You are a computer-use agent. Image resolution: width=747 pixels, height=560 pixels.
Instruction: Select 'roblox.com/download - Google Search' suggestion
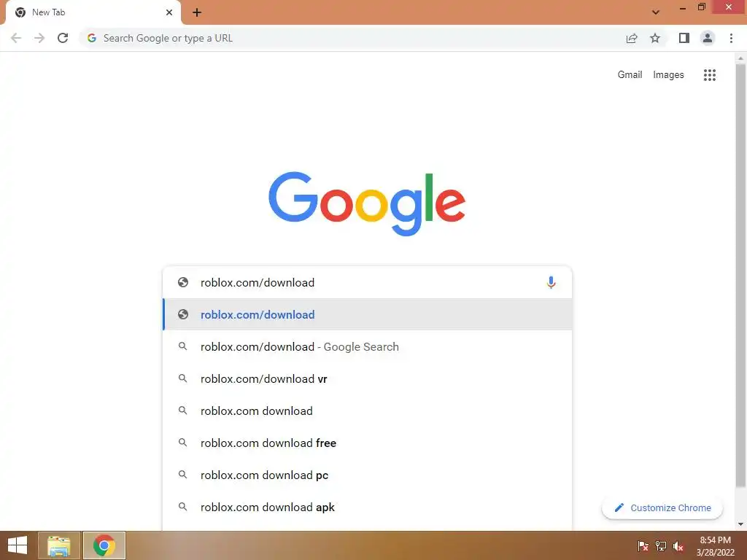coord(368,346)
